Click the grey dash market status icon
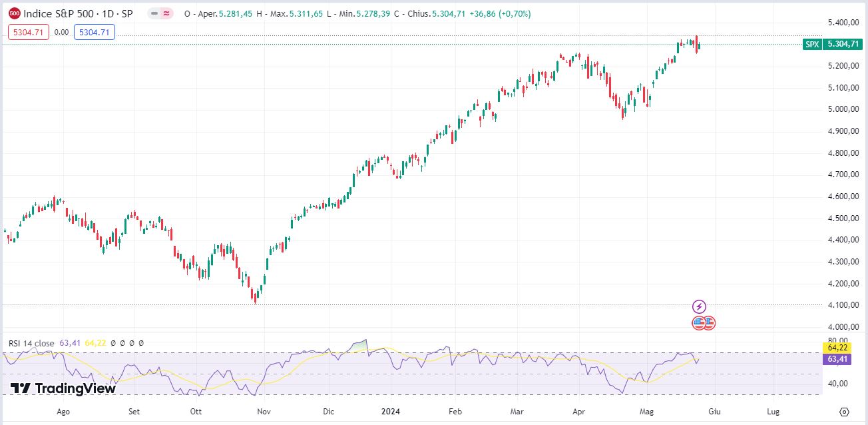The width and height of the screenshot is (868, 425). pos(154,13)
